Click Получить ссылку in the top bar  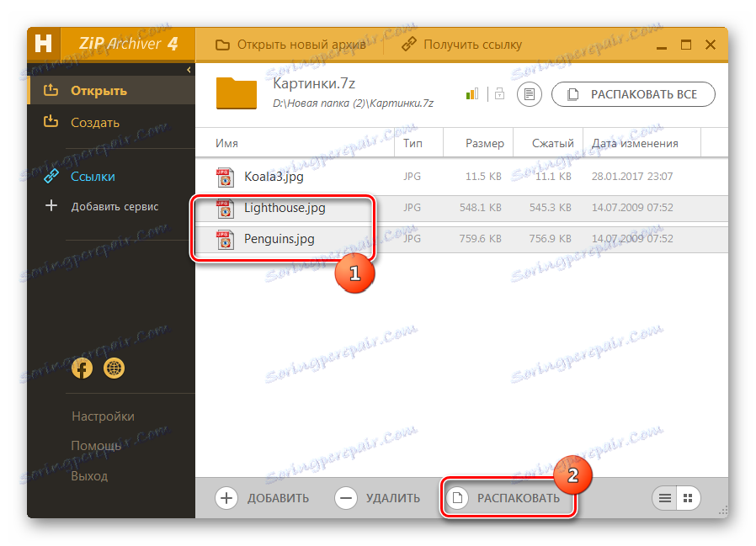(x=462, y=45)
